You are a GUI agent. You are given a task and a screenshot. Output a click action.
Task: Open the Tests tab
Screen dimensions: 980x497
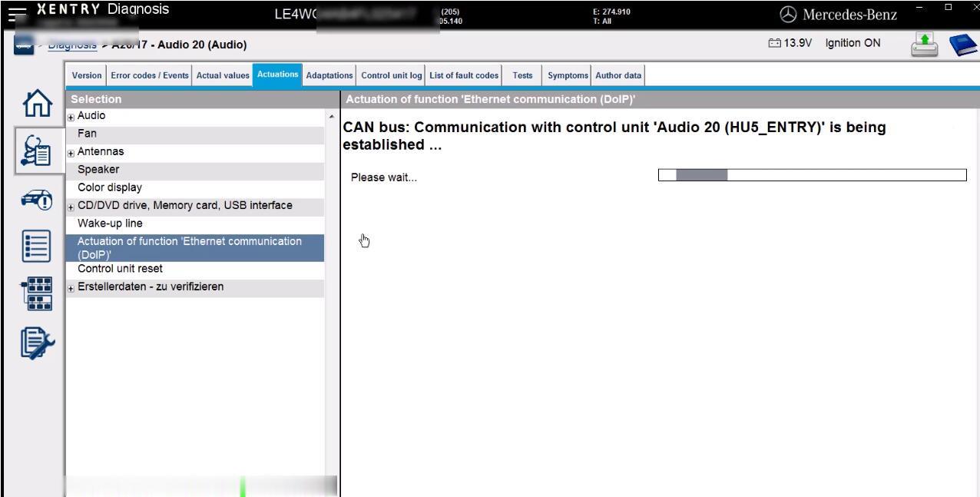point(522,75)
